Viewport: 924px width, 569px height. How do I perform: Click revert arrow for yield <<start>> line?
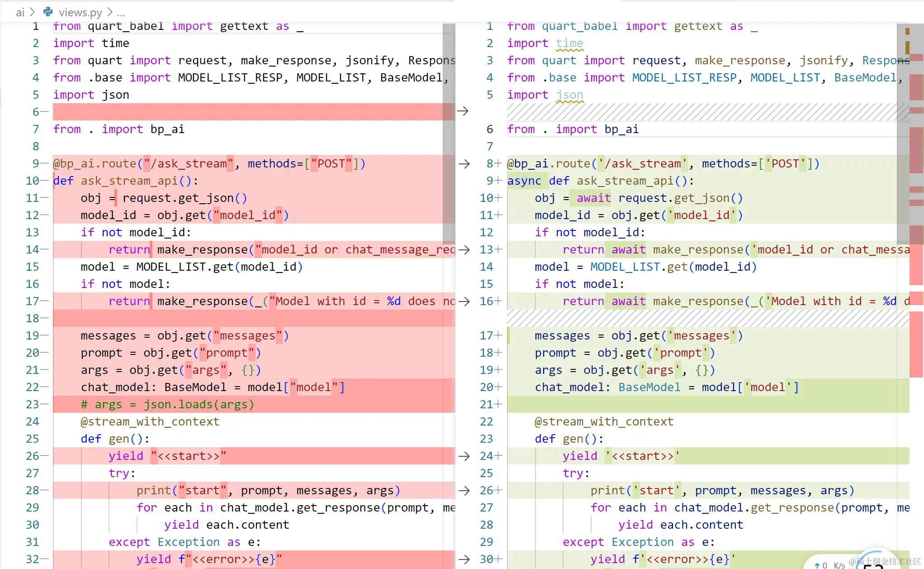464,456
